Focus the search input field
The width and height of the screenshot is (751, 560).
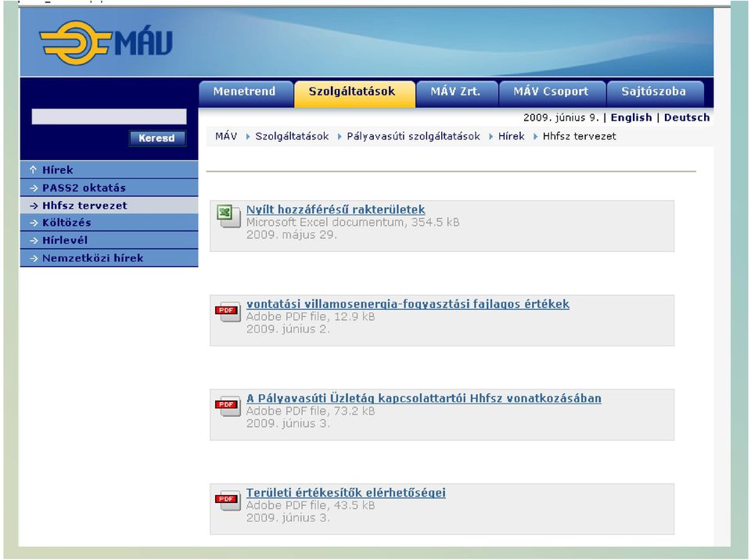[x=109, y=117]
